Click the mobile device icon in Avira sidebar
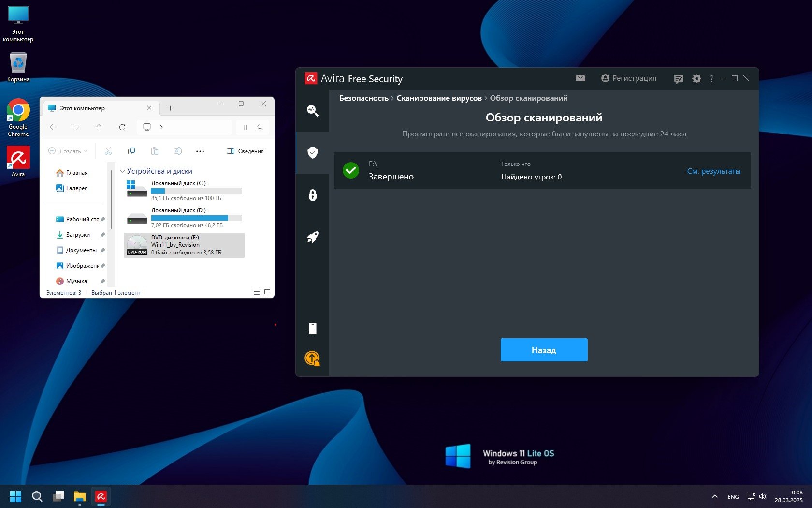This screenshot has width=812, height=508. [x=313, y=329]
